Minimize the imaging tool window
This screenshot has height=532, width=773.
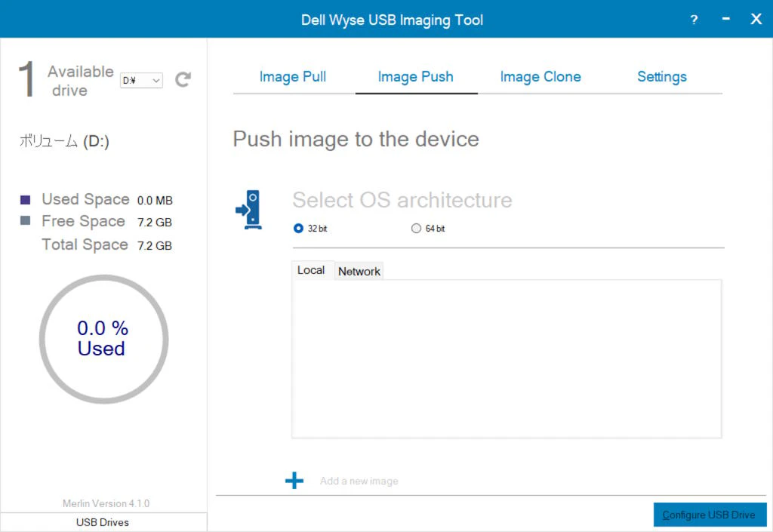(725, 19)
